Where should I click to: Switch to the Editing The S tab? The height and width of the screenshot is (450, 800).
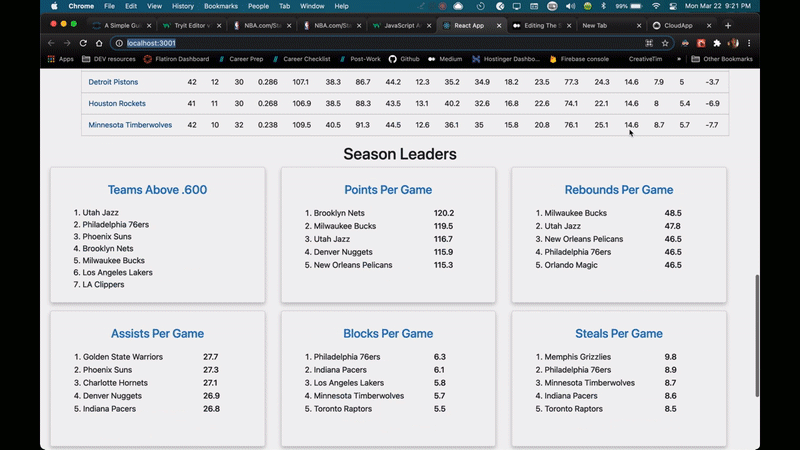tap(540, 26)
